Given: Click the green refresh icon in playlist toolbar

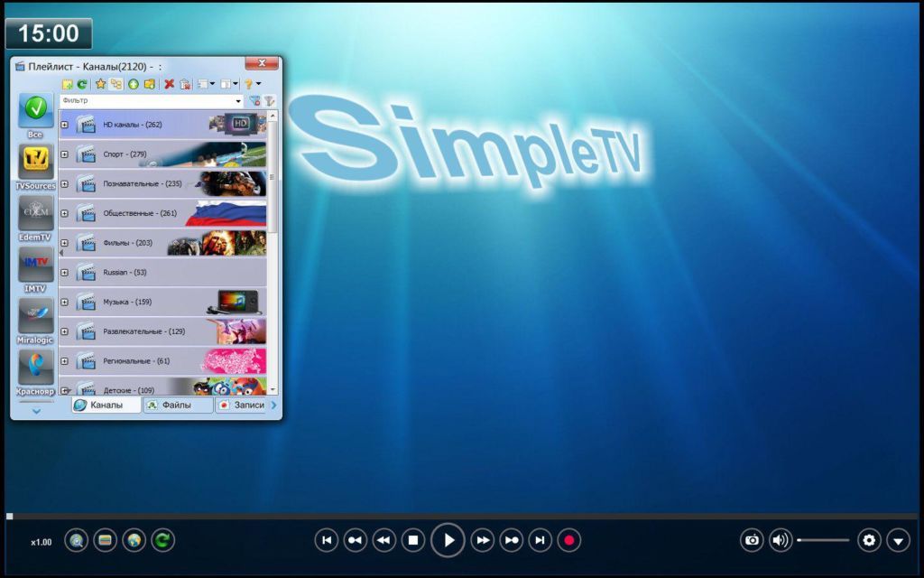Looking at the screenshot, I should [x=82, y=84].
